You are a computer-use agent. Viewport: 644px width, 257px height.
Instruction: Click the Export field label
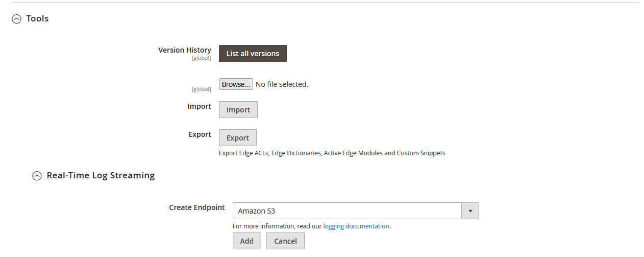click(200, 134)
